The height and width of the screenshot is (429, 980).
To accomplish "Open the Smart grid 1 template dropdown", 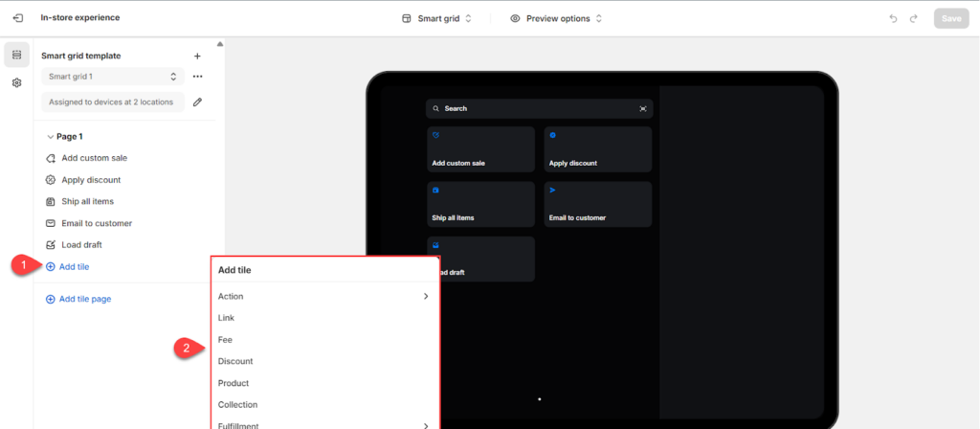I will [x=113, y=77].
